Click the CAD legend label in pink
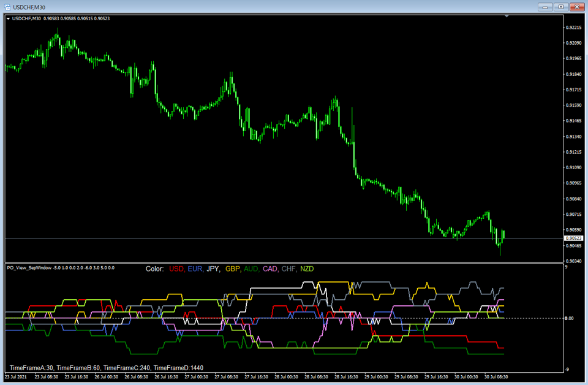This screenshot has height=385, width=588. 270,269
